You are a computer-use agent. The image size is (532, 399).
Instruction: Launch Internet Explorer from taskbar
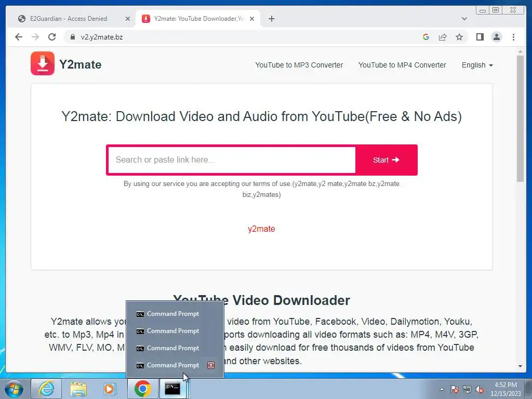pos(46,389)
